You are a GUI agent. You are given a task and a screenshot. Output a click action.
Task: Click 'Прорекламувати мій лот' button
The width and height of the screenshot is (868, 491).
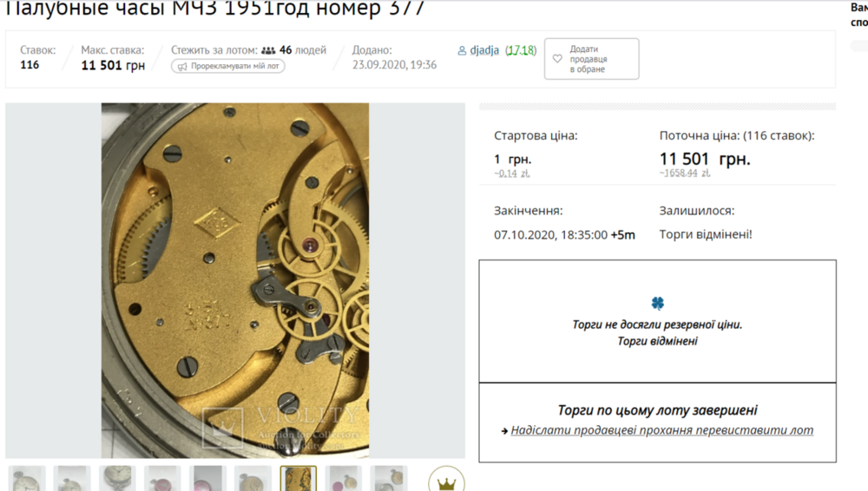(228, 66)
